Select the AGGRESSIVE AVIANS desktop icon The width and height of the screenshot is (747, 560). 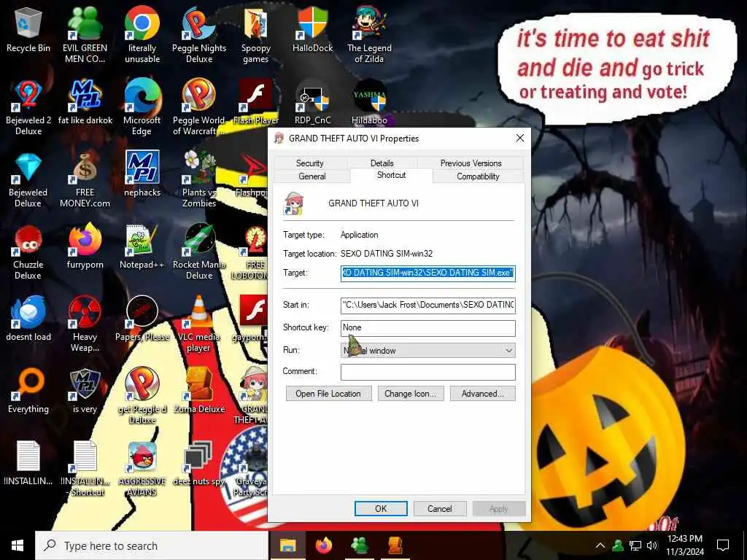point(142,468)
